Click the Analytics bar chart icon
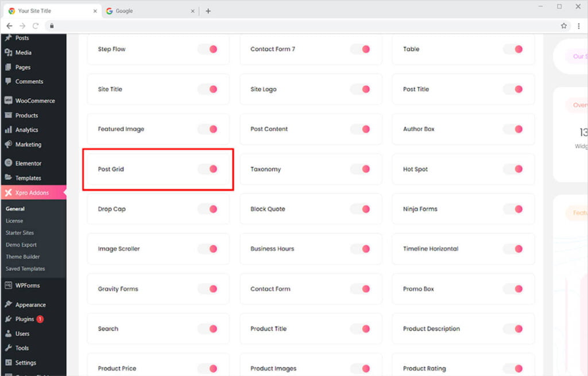 click(8, 130)
